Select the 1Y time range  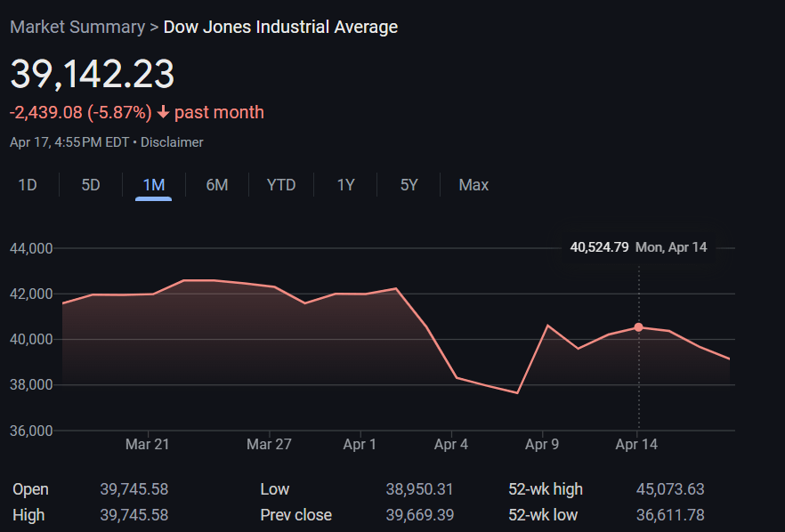coord(345,185)
